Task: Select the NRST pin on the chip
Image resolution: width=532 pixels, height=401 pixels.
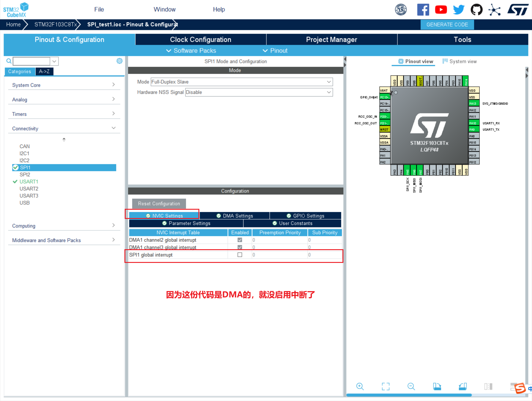Action: point(385,130)
